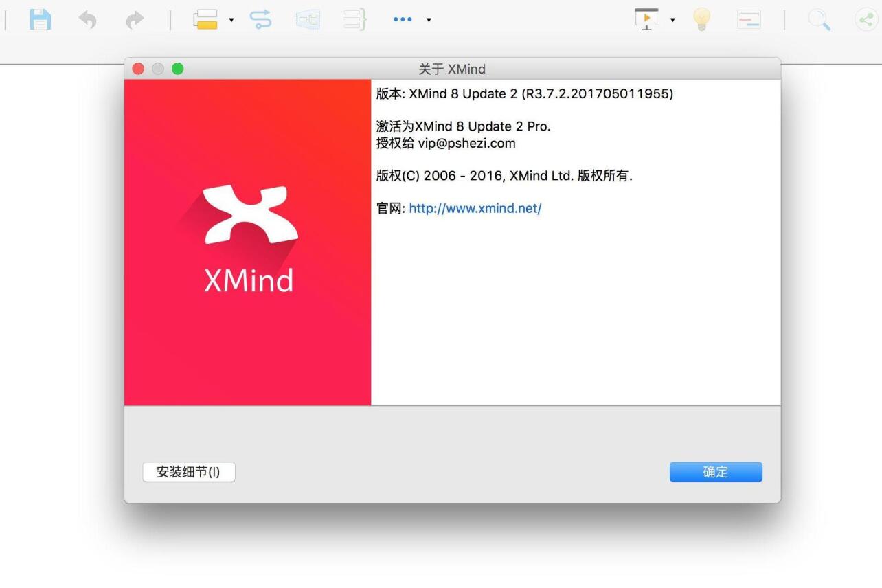Switch to Gantt chart view
The width and height of the screenshot is (882, 588).
tap(748, 19)
